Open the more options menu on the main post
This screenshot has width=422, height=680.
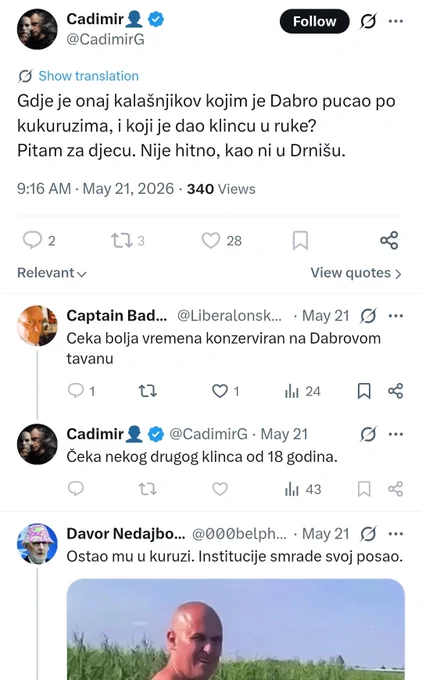click(396, 21)
